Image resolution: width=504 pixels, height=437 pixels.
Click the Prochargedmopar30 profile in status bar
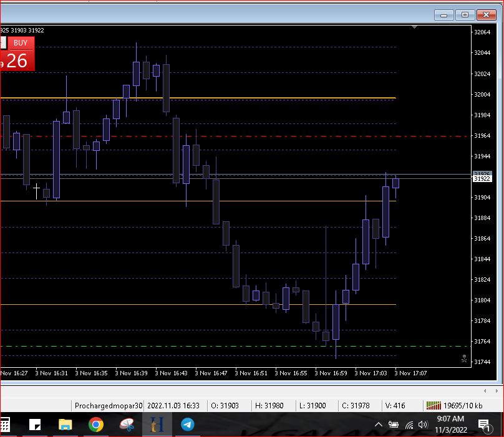109,405
